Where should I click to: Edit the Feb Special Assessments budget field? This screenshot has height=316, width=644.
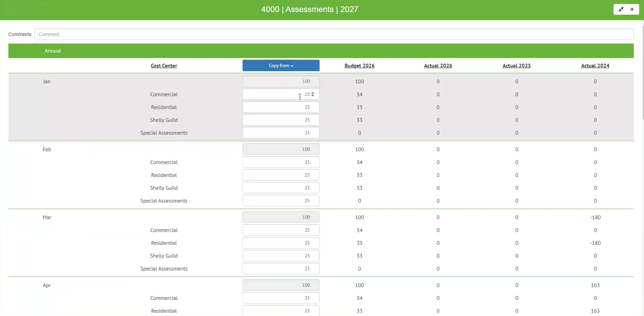281,201
